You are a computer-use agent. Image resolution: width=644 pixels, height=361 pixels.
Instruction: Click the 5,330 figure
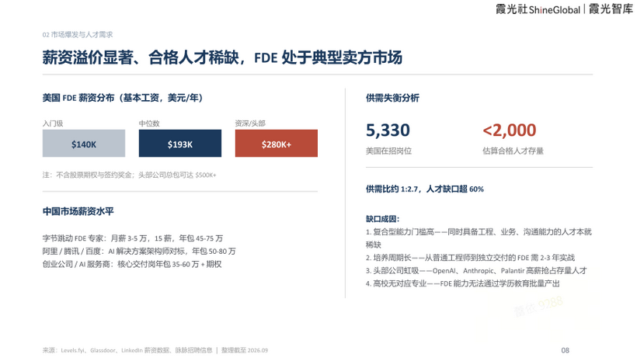388,130
